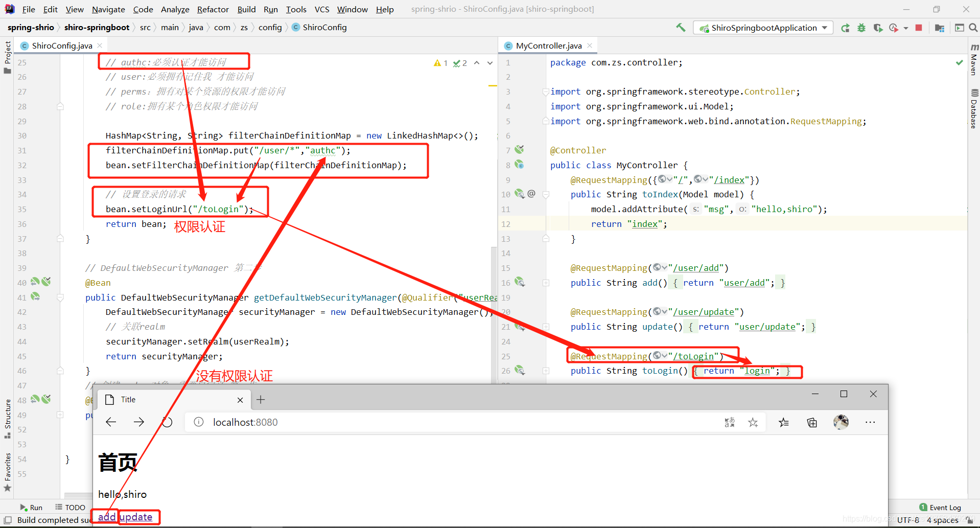This screenshot has height=528, width=980.
Task: Click the profiler run icon
Action: click(894, 28)
